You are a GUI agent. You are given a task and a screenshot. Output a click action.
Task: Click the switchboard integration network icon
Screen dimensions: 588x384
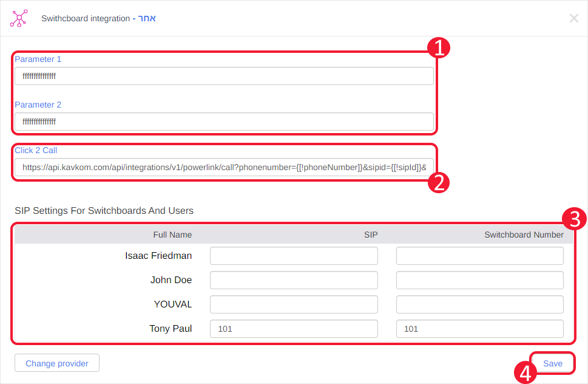[19, 18]
